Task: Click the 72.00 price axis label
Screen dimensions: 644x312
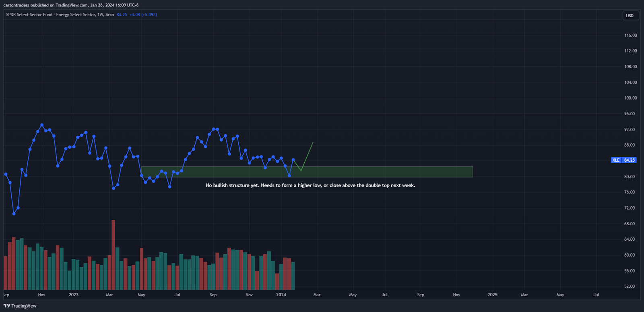Action: [630, 208]
